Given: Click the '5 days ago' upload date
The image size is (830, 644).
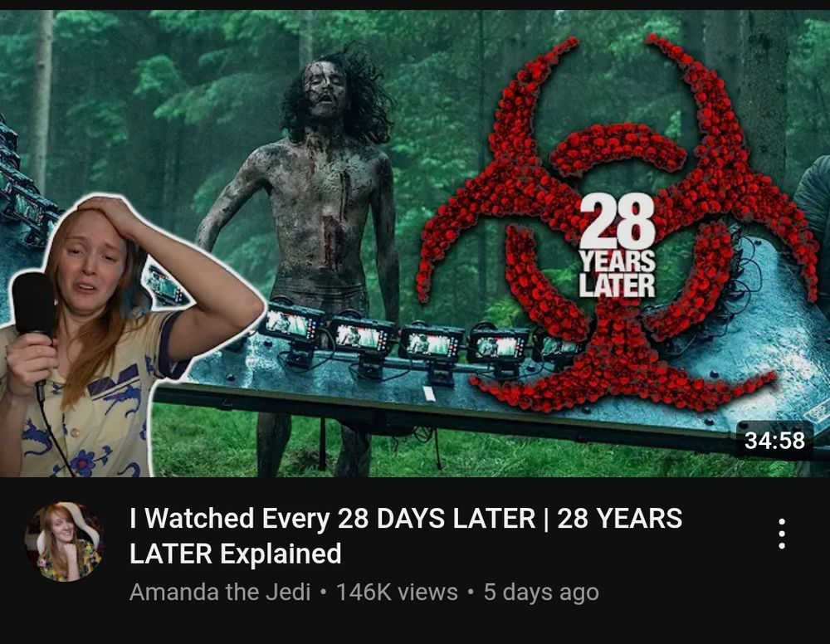Looking at the screenshot, I should pyautogui.click(x=541, y=593).
